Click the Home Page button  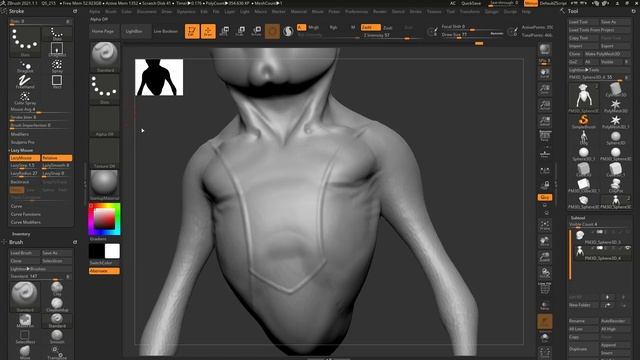click(103, 31)
